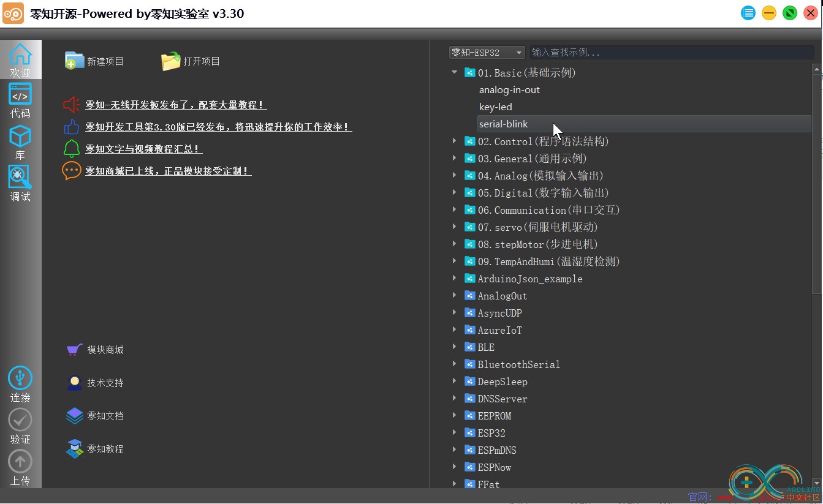Expand the 06.Communication(串口交互) node arrow

[x=454, y=209]
